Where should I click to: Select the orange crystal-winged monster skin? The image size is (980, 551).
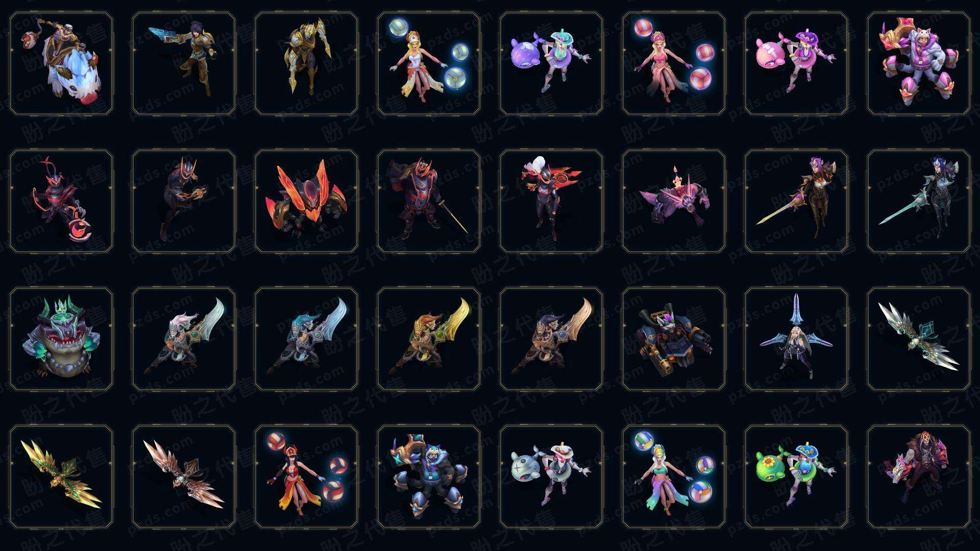coord(306,201)
